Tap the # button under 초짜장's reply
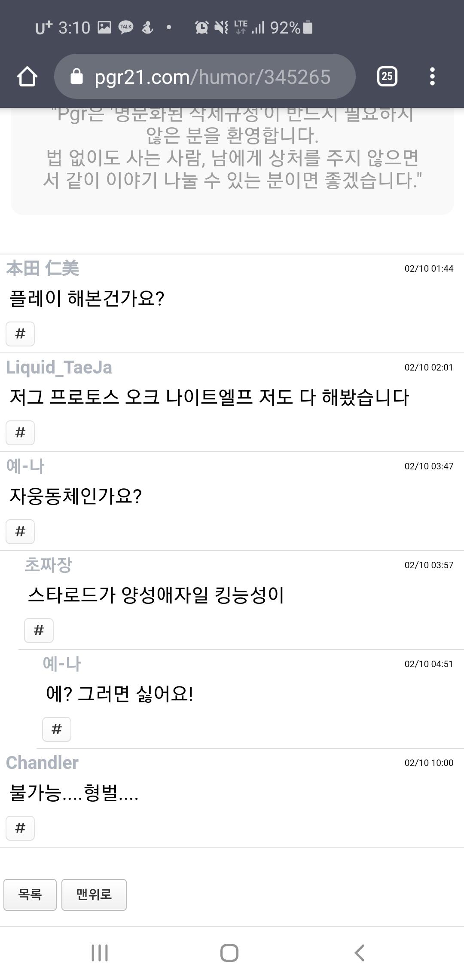464x980 pixels. coord(39,630)
